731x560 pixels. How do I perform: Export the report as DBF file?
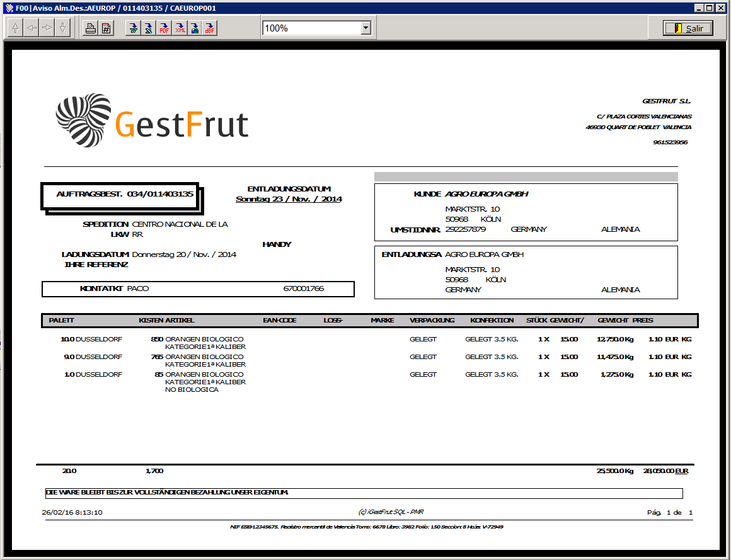[210, 28]
